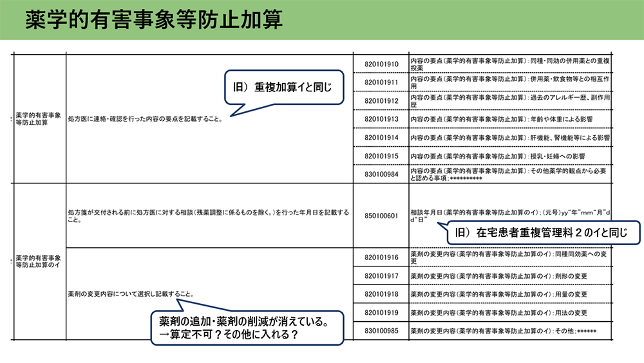Select code cell 820101915

click(x=381, y=156)
